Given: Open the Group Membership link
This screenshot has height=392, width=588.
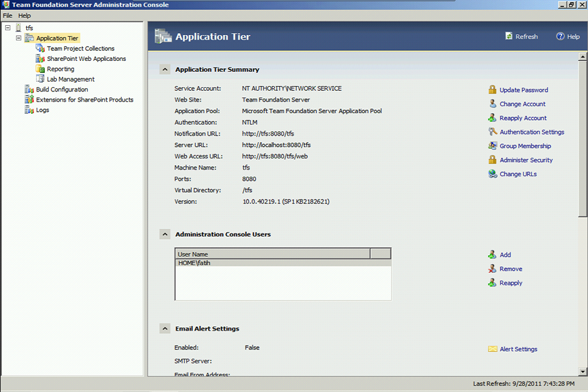Looking at the screenshot, I should point(525,145).
